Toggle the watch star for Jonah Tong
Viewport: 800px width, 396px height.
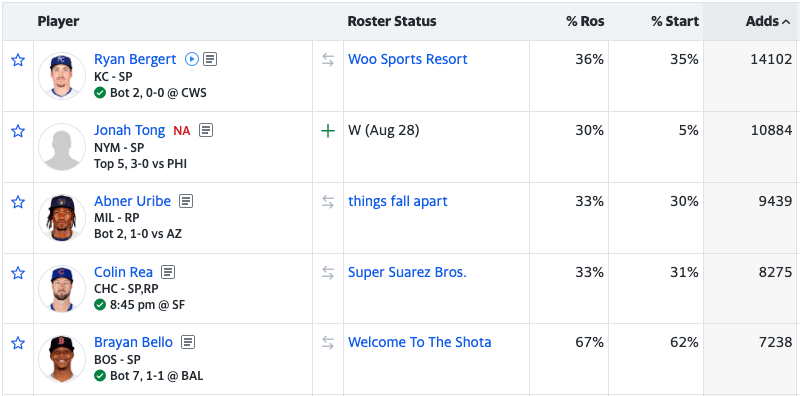click(18, 131)
